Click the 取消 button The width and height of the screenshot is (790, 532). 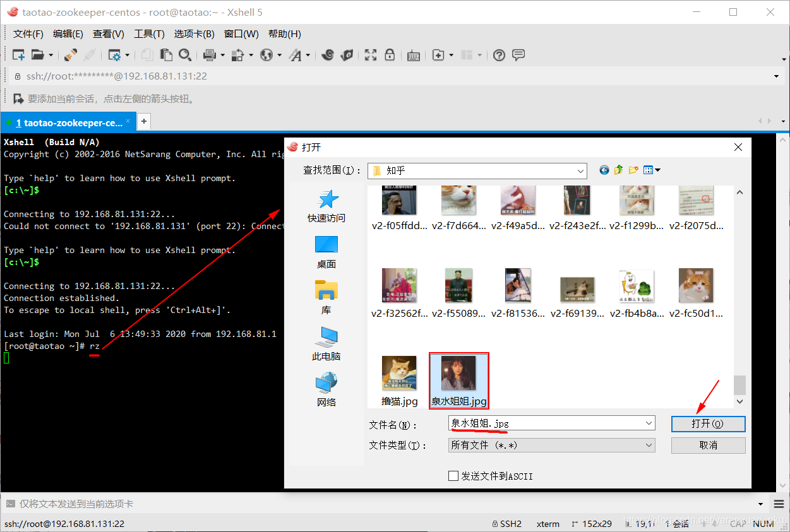(x=708, y=445)
